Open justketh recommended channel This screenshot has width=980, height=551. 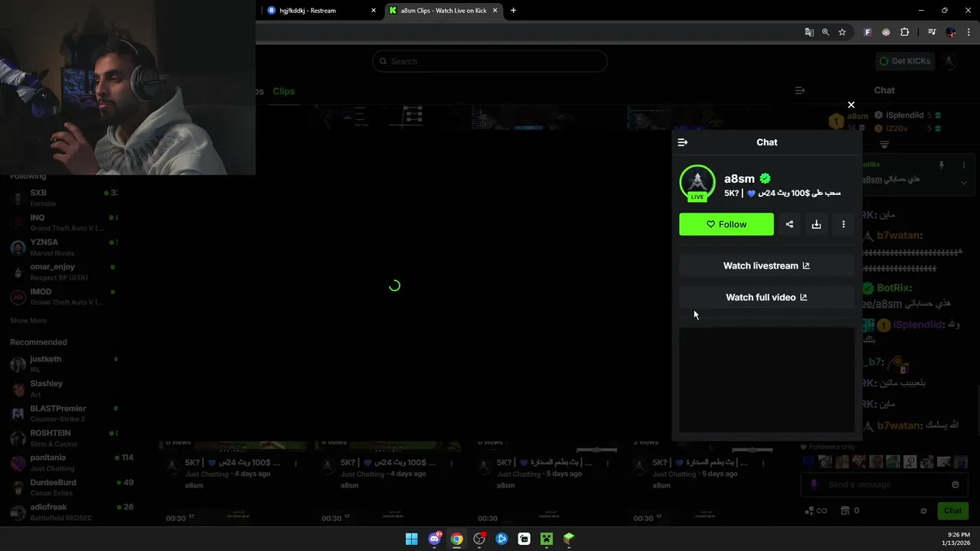[64, 364]
